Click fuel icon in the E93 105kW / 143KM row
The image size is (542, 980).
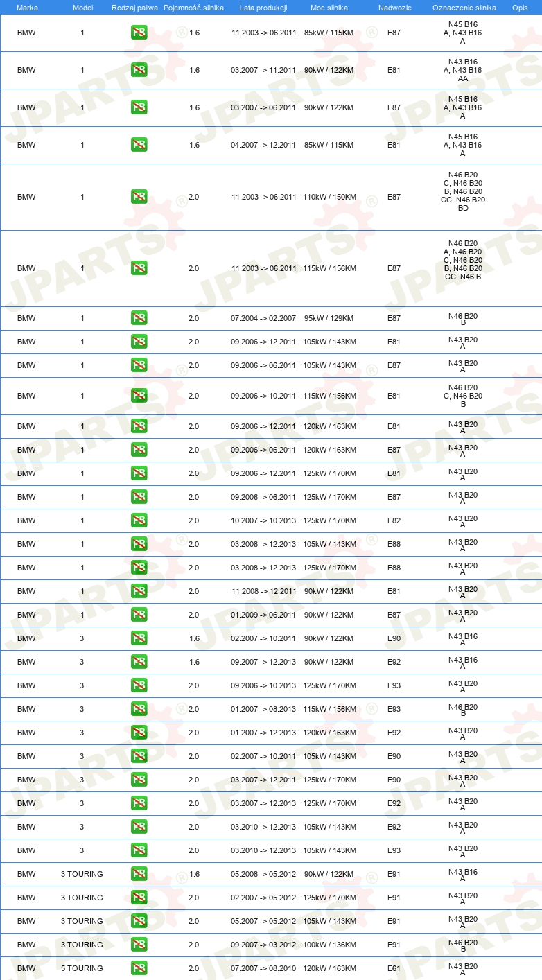pyautogui.click(x=139, y=850)
